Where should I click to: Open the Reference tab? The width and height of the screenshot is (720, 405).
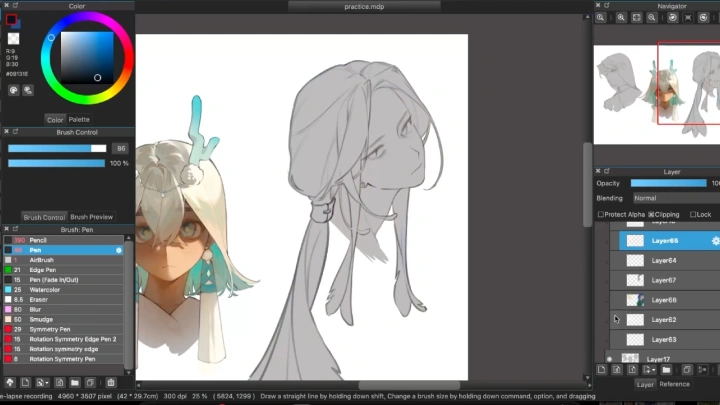click(x=674, y=384)
